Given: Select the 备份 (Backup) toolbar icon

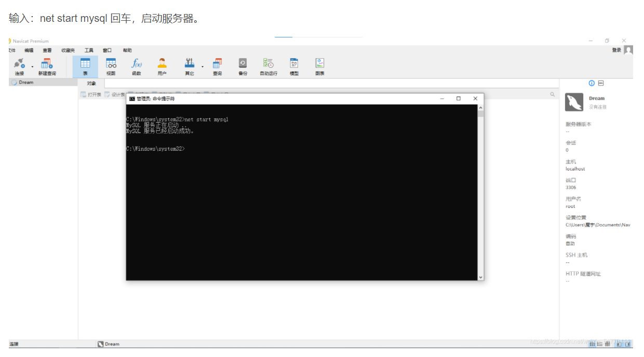Looking at the screenshot, I should pos(243,66).
